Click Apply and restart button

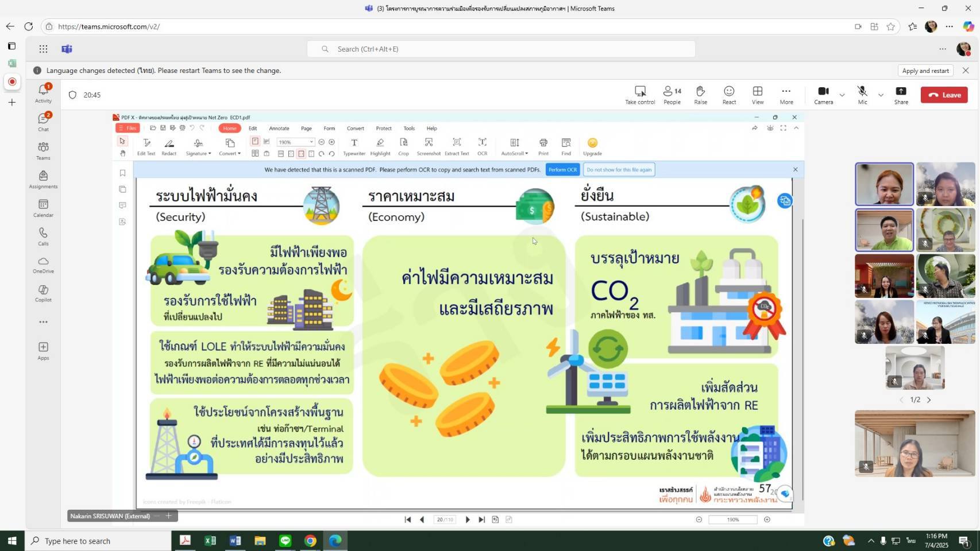[x=925, y=71]
